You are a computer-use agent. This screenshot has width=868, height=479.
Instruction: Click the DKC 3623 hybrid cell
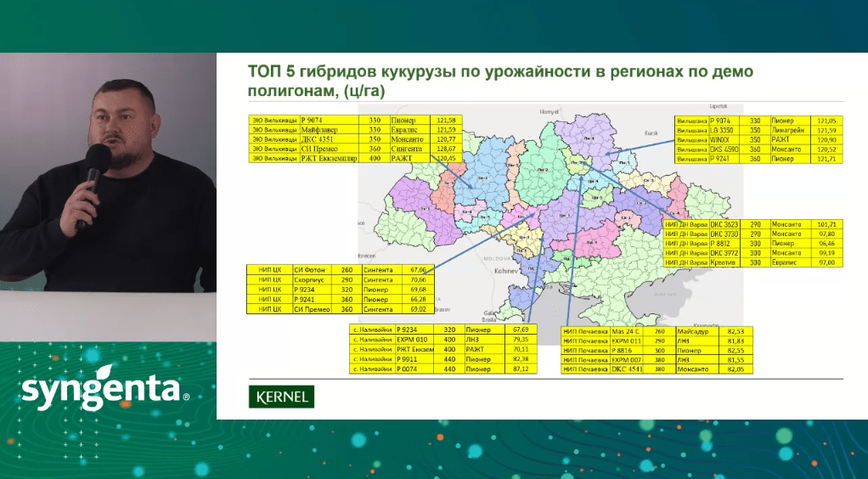click(724, 224)
